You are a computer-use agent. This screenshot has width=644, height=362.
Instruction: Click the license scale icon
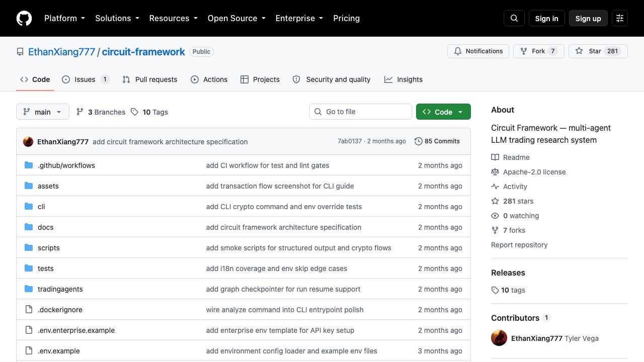[x=495, y=172]
